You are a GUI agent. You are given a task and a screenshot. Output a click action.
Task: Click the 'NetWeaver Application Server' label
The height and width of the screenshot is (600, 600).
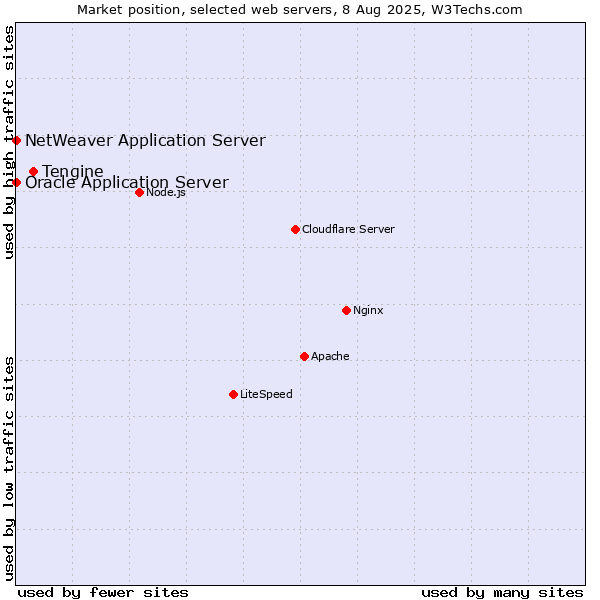point(145,140)
